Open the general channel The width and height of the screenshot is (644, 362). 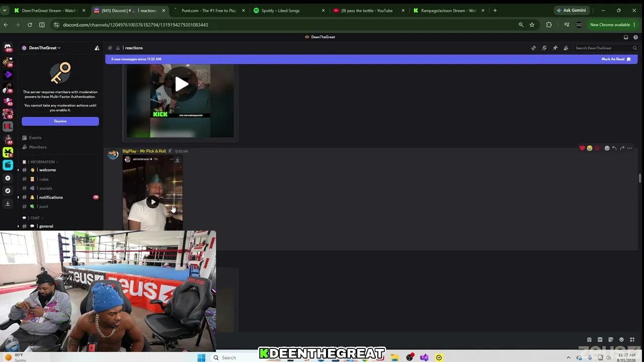pyautogui.click(x=60, y=226)
